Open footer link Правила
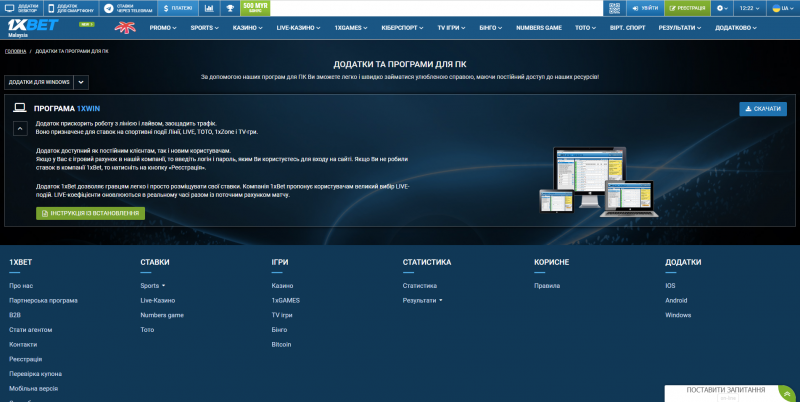Screen dimensions: 800x402 (x=547, y=286)
